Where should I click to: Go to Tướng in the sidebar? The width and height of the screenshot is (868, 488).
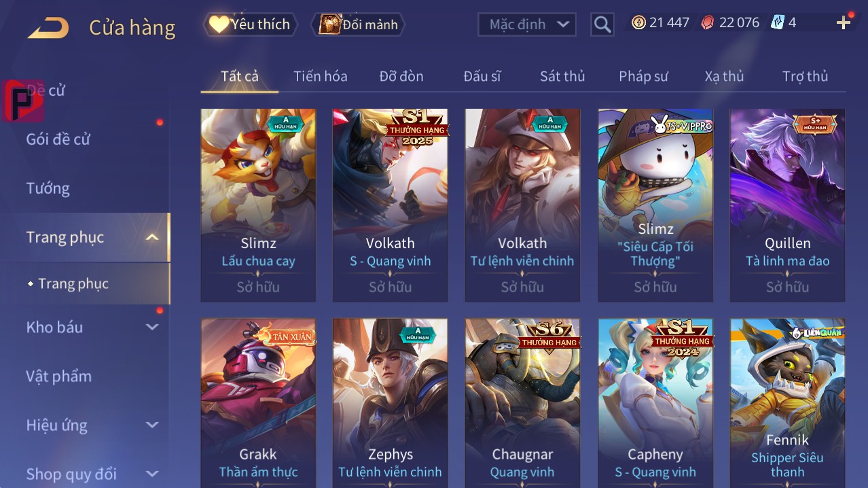pyautogui.click(x=48, y=188)
